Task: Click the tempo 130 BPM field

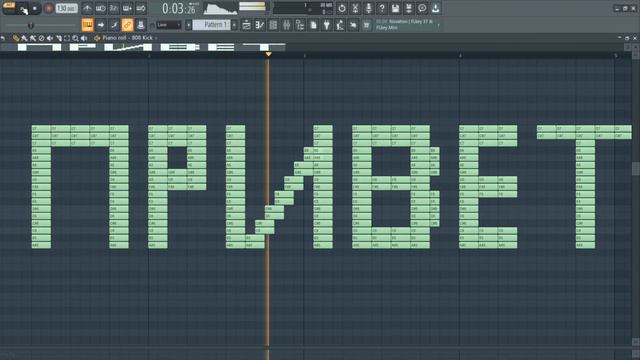Action: pyautogui.click(x=67, y=8)
